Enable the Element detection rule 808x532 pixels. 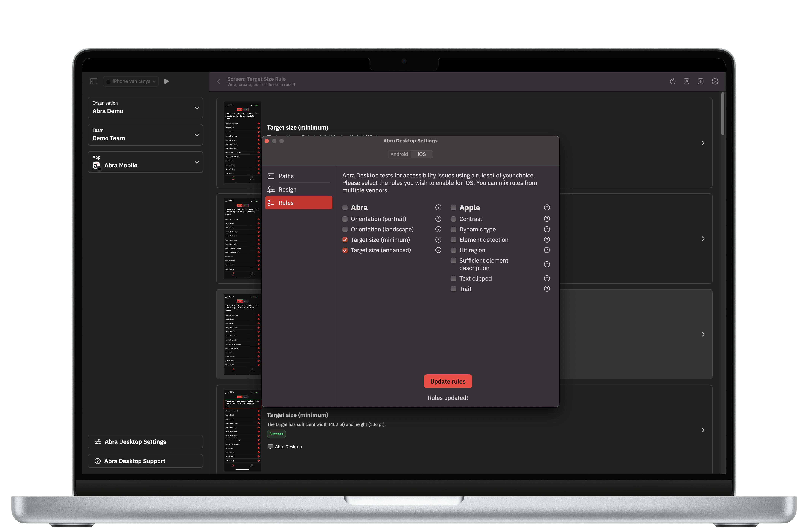tap(454, 240)
